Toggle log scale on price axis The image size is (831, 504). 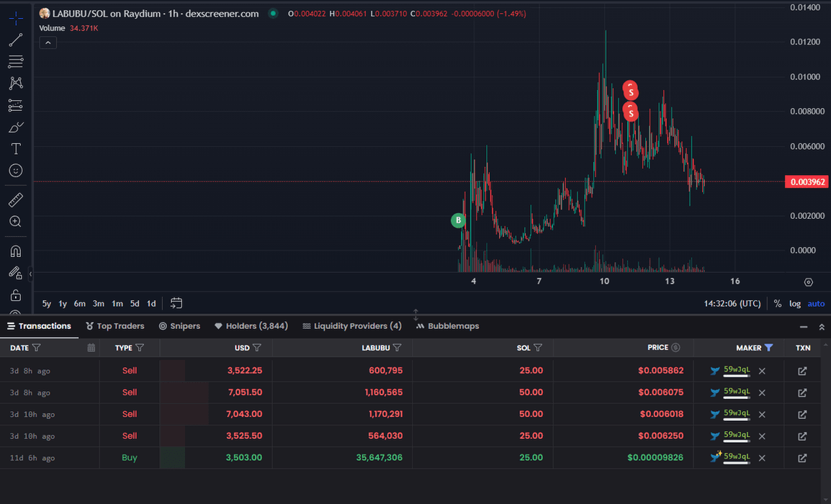794,303
